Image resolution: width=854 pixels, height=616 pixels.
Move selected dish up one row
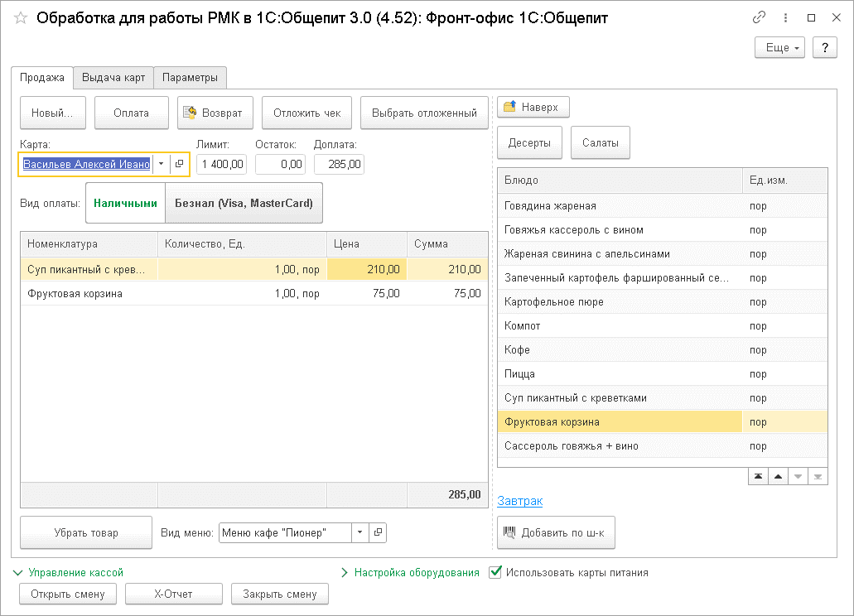pos(778,476)
